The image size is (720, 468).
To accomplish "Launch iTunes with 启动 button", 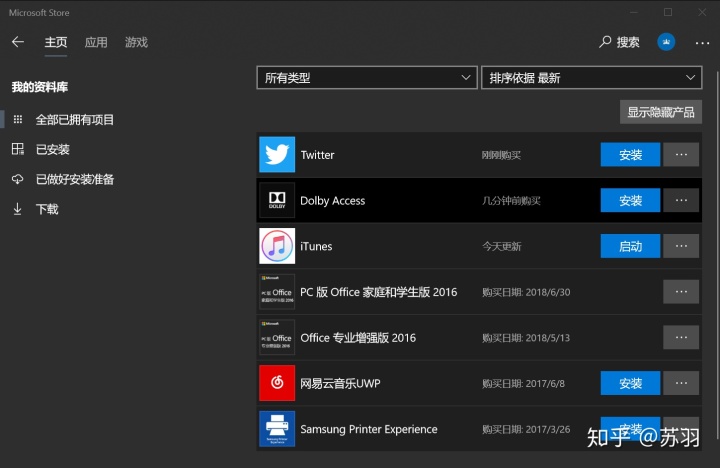I will [630, 246].
